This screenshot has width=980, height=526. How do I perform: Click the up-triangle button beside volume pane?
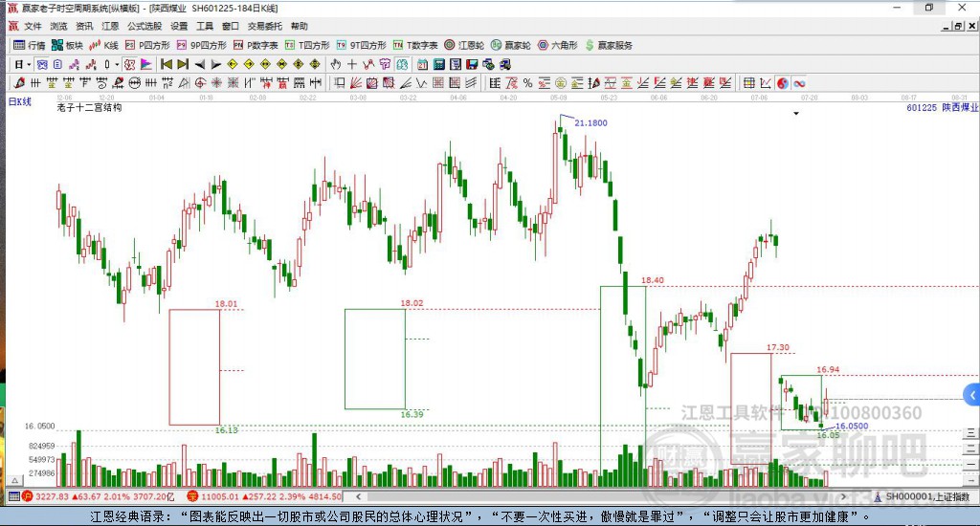15,480
